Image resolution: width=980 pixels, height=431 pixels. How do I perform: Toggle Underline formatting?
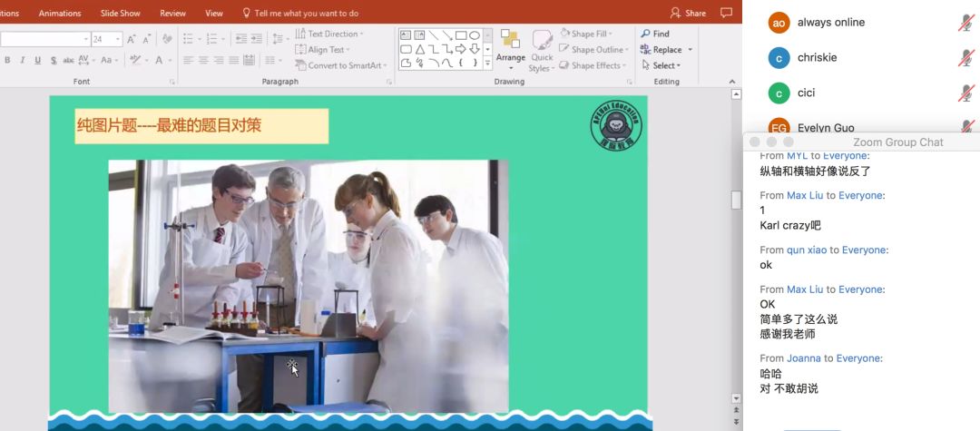click(x=37, y=60)
